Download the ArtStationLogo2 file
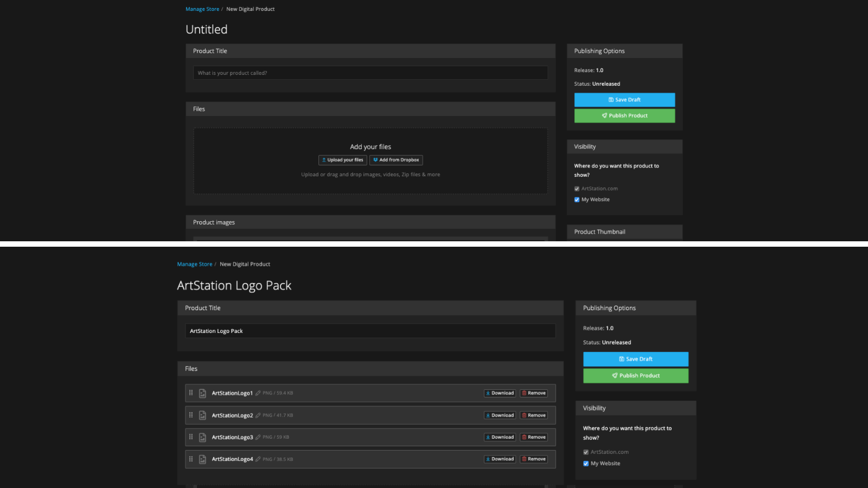This screenshot has width=868, height=488. (x=500, y=415)
